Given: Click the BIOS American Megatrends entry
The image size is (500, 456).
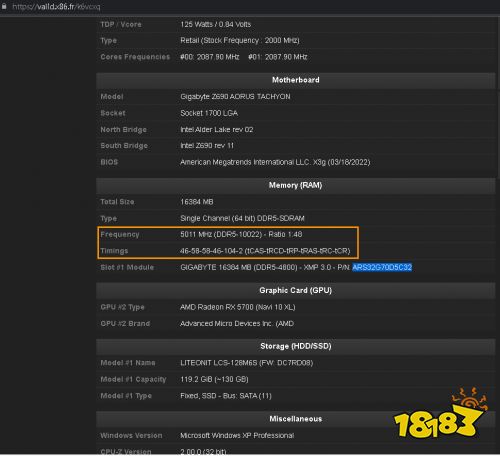Looking at the screenshot, I should pos(275,162).
